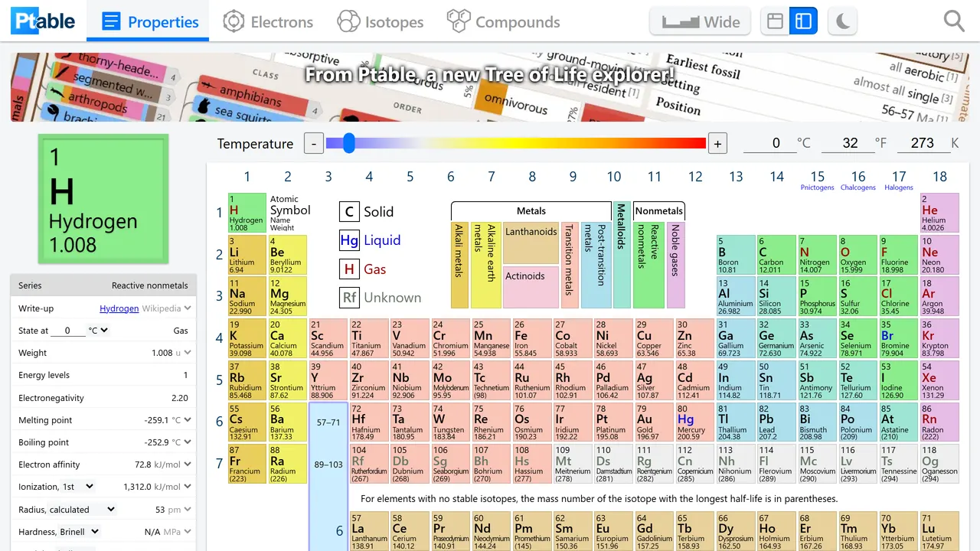Open the Isotopes tab
980x551 pixels.
pos(381,21)
